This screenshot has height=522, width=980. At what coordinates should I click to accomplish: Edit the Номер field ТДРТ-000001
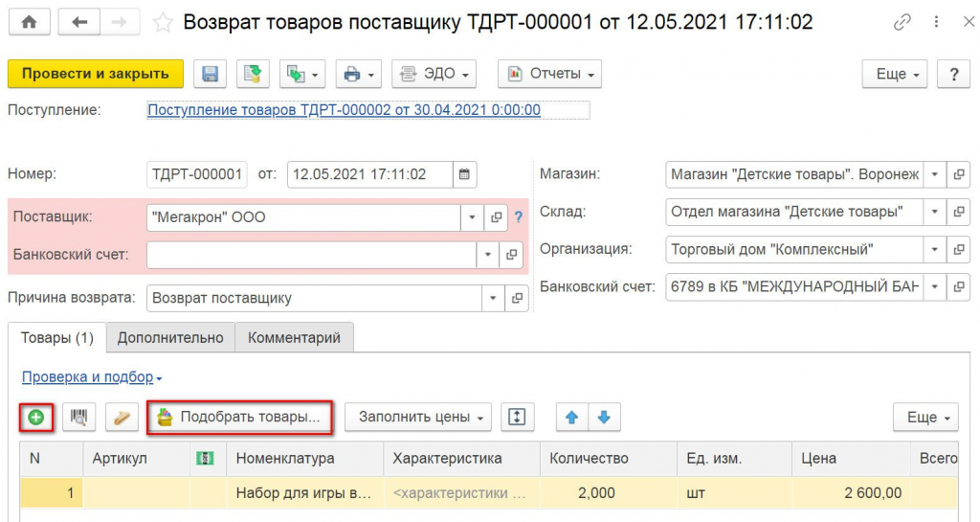click(197, 174)
